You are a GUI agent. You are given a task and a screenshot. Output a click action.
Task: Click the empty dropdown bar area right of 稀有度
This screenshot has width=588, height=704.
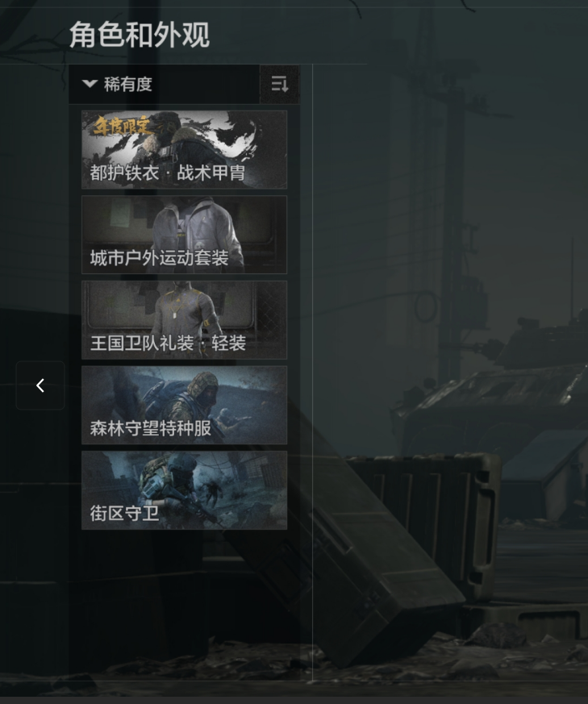point(206,85)
